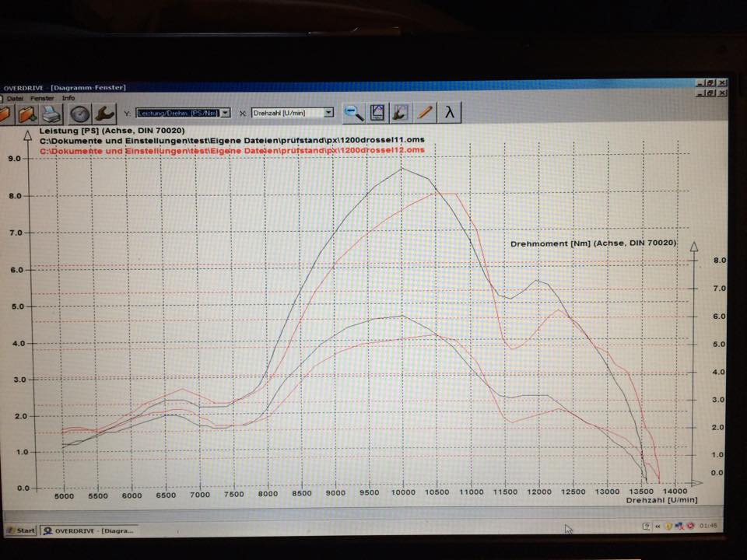The height and width of the screenshot is (560, 747).
Task: Open the Info menu
Action: click(68, 99)
